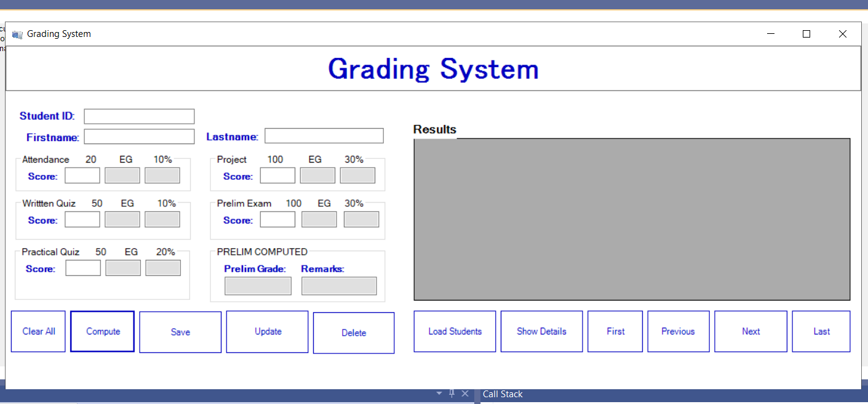Switch to the Call Stack tab
Image resolution: width=868 pixels, height=404 pixels.
[503, 394]
